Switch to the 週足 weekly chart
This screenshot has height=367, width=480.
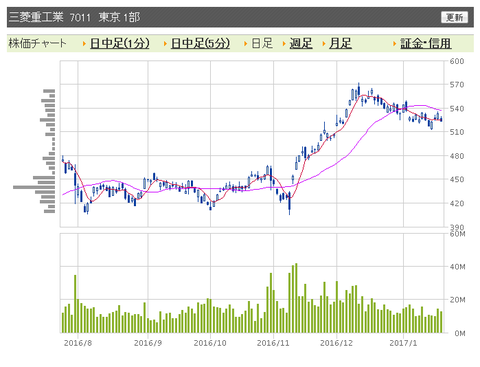(301, 43)
